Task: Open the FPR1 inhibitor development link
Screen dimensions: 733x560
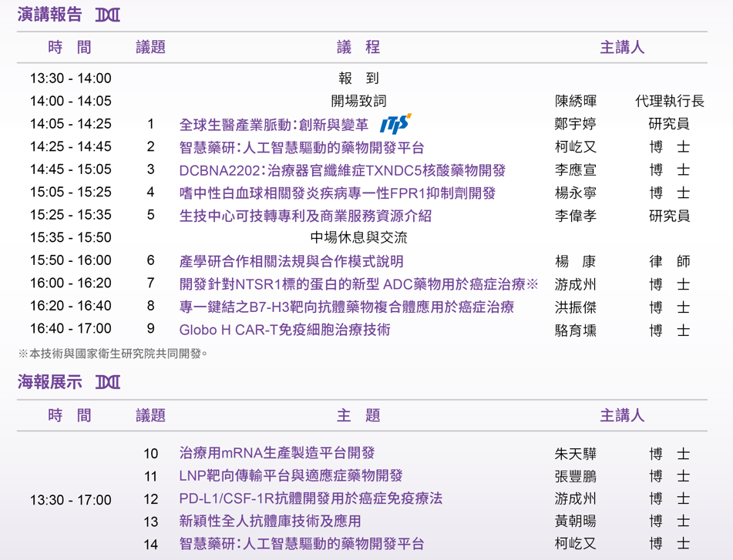Action: click(337, 193)
